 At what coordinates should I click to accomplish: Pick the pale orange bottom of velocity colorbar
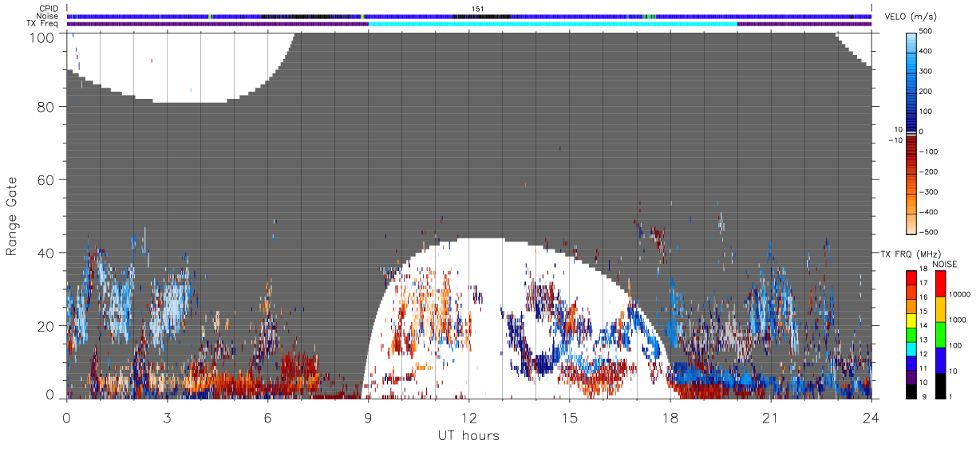(913, 225)
